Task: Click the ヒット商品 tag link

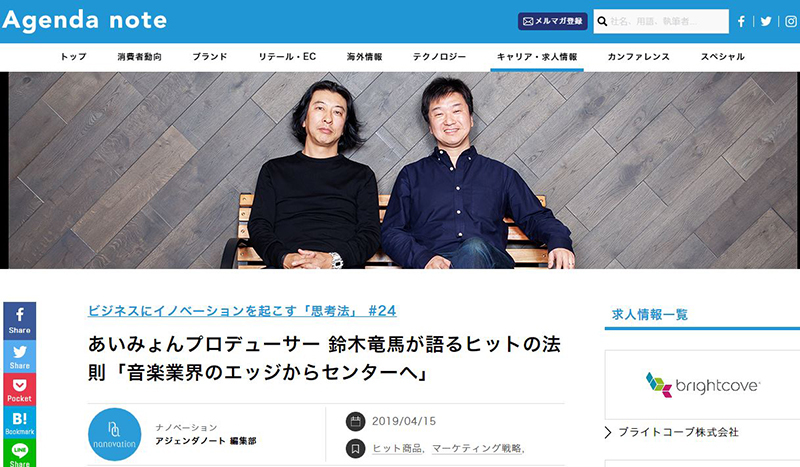Action: pos(396,448)
